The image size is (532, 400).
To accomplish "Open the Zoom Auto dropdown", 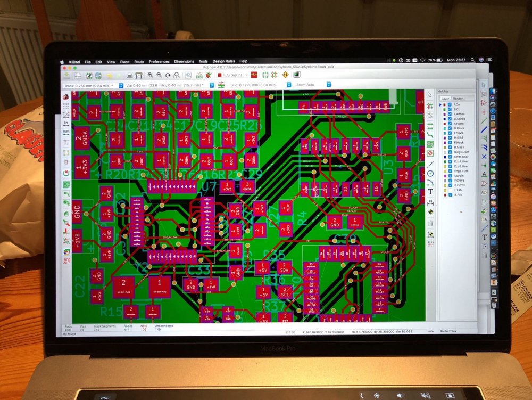I will click(x=328, y=85).
